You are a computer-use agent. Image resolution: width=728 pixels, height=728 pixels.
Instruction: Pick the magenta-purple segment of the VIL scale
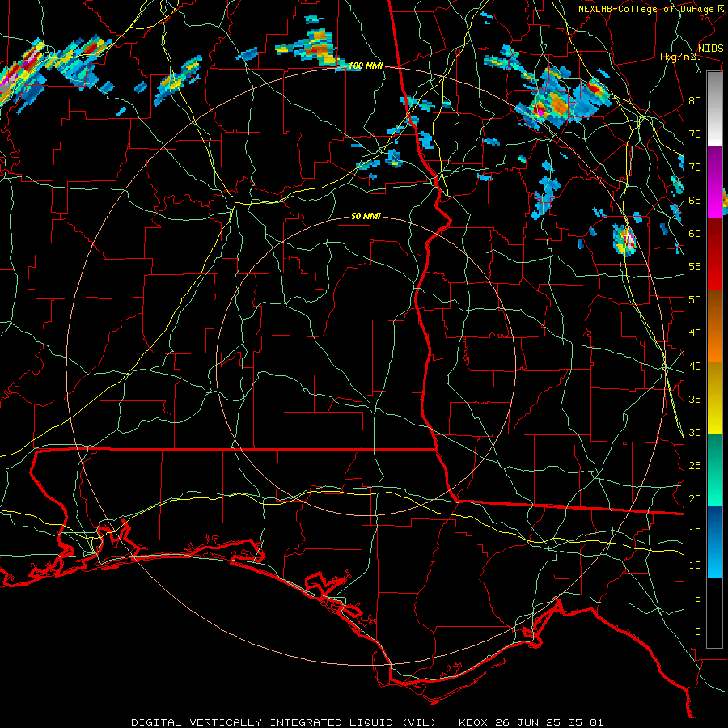pos(714,181)
